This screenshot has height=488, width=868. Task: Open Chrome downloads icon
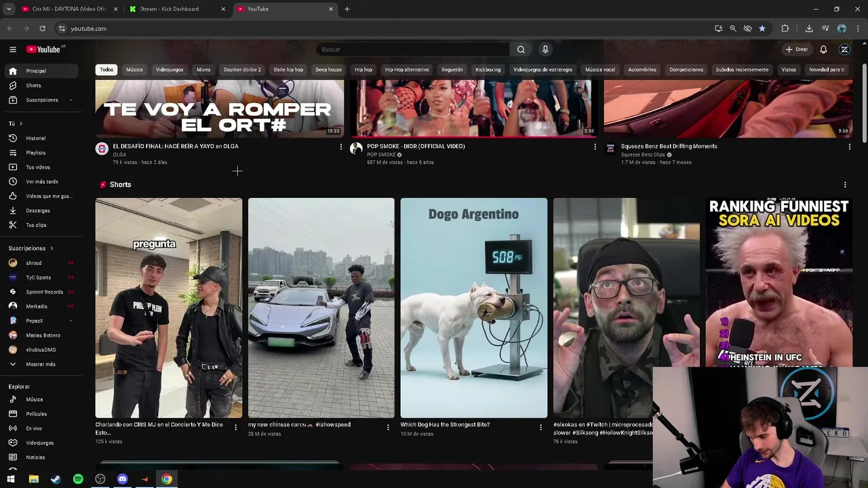point(809,28)
